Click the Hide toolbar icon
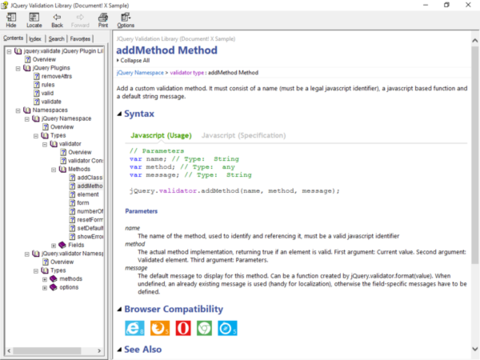Viewport: 480px width, 360px height. 11,20
